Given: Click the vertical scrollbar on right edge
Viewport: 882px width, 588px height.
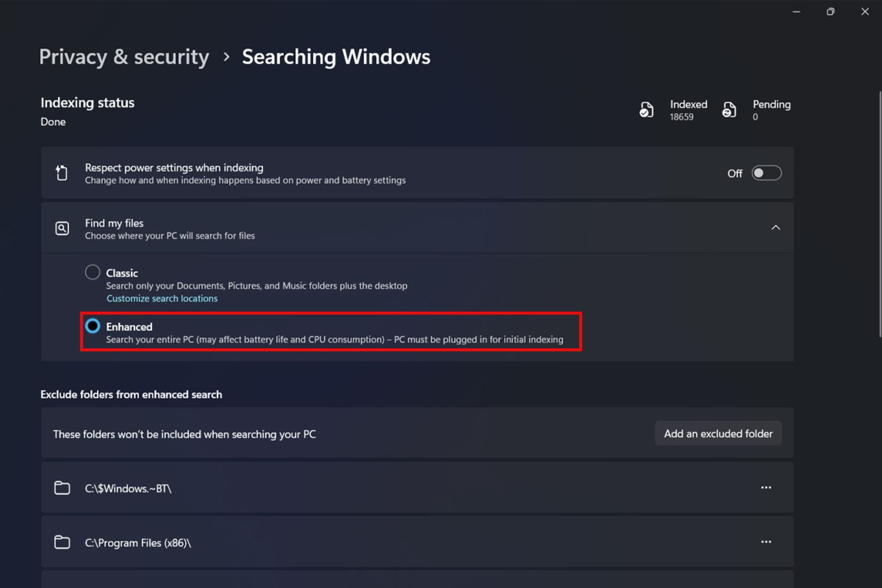Looking at the screenshot, I should [880, 214].
